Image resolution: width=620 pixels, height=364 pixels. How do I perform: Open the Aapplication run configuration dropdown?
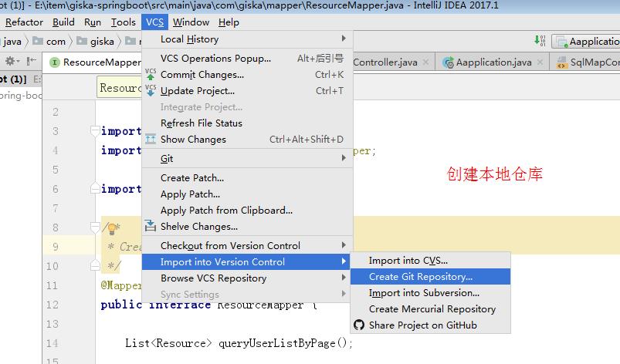click(586, 42)
